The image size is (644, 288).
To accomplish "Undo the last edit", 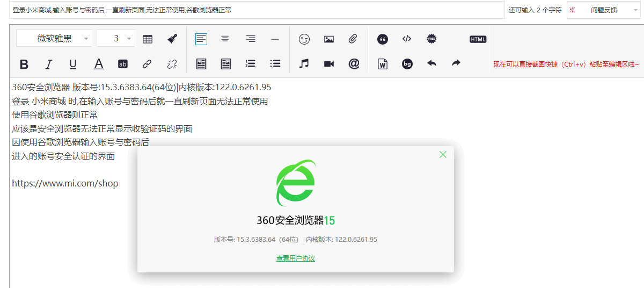I will pyautogui.click(x=431, y=63).
